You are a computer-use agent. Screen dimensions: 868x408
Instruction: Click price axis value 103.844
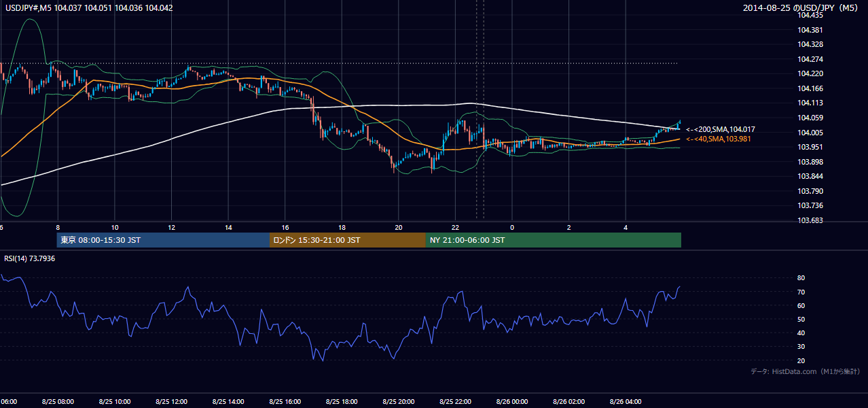[810, 176]
